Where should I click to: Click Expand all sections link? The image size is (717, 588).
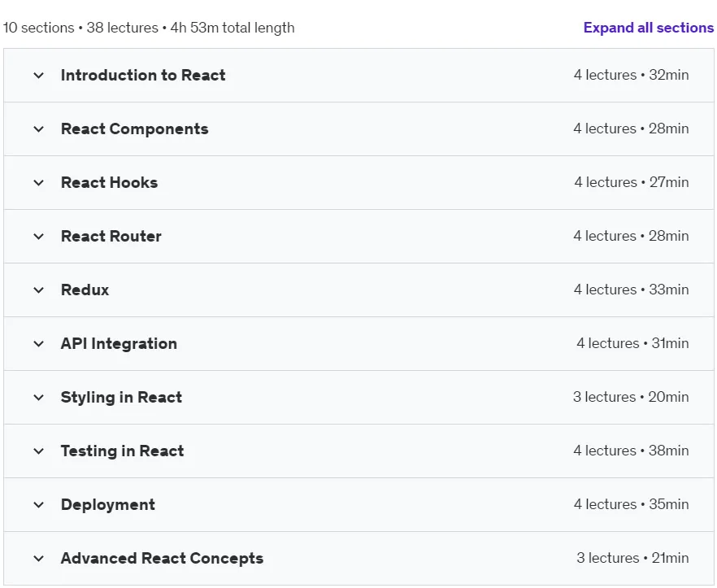point(648,28)
